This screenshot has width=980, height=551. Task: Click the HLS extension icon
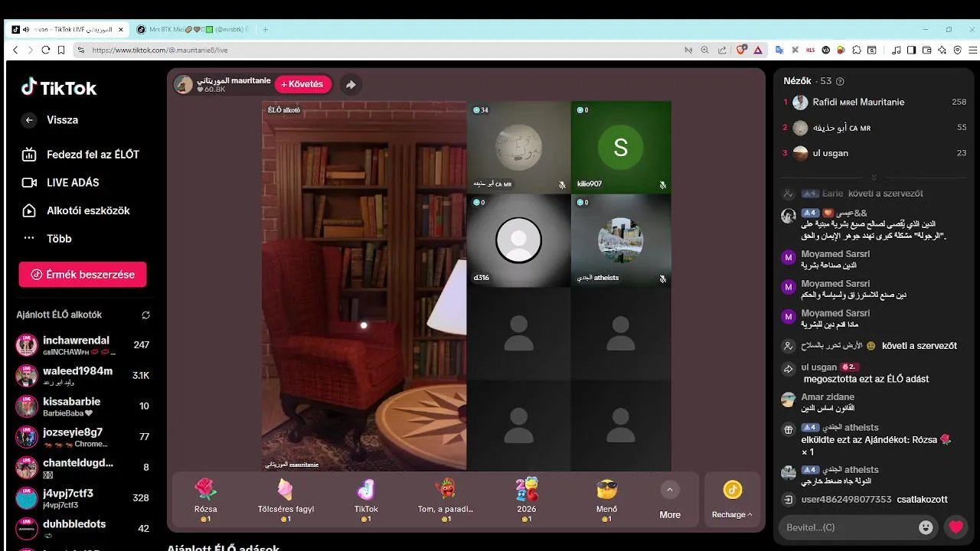[811, 50]
